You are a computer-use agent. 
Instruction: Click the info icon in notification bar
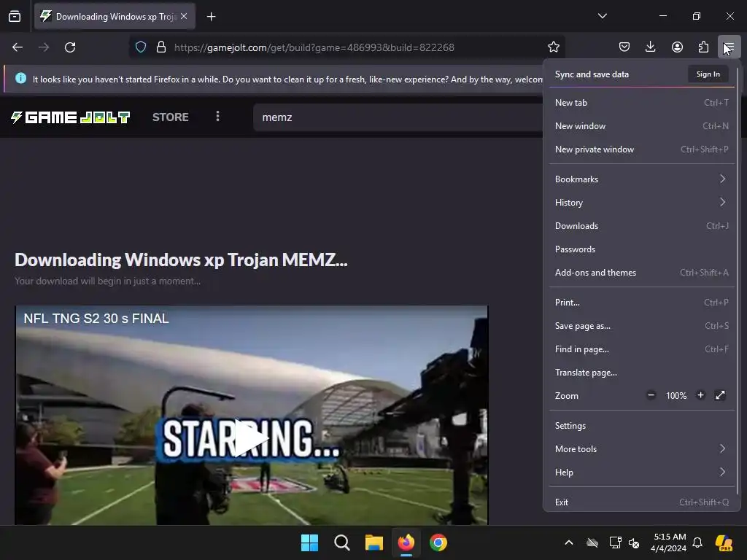pyautogui.click(x=20, y=79)
